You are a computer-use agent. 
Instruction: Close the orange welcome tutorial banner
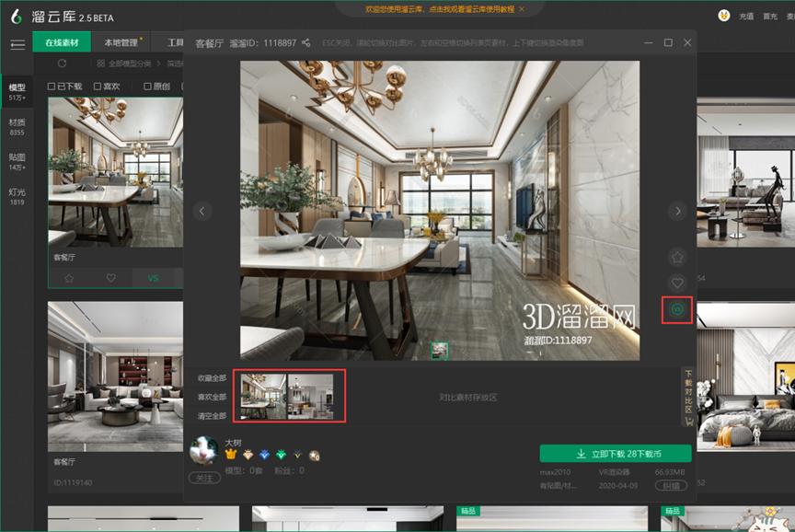point(522,8)
